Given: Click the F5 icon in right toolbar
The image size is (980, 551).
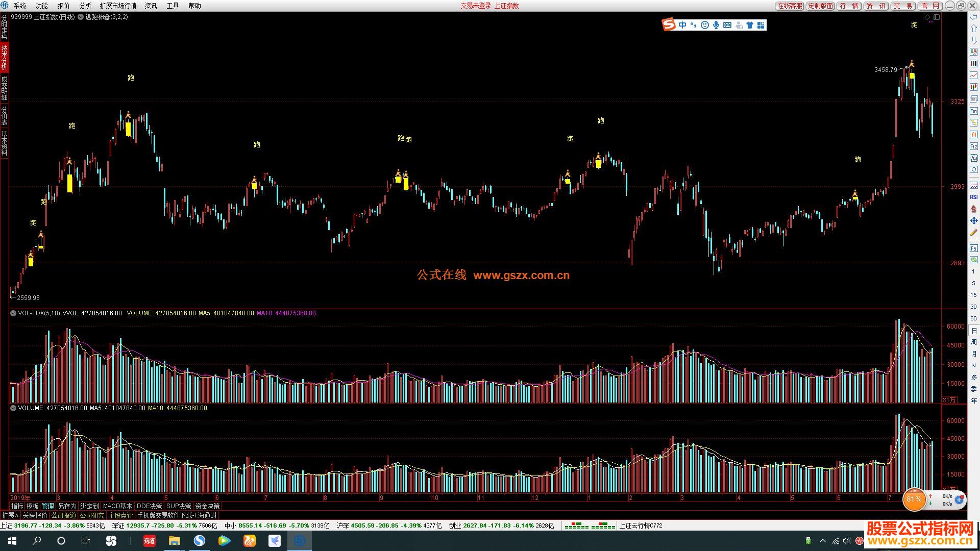Looking at the screenshot, I should tap(973, 248).
